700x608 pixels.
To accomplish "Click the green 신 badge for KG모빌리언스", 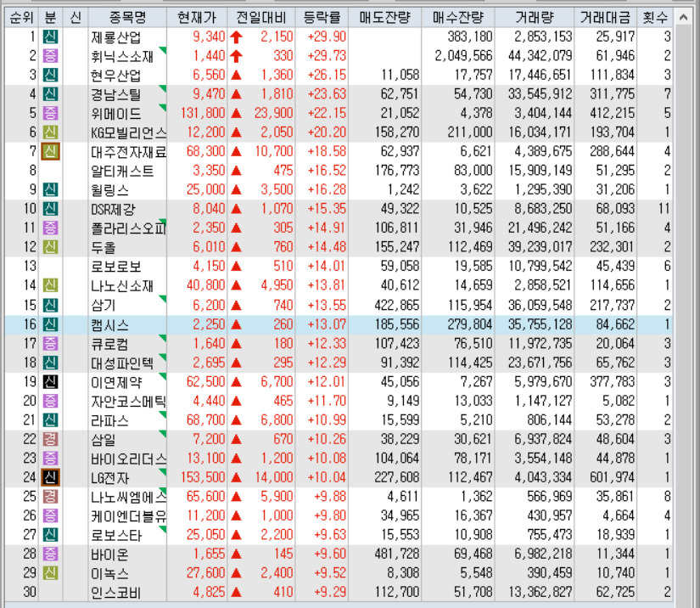I will tap(50, 132).
